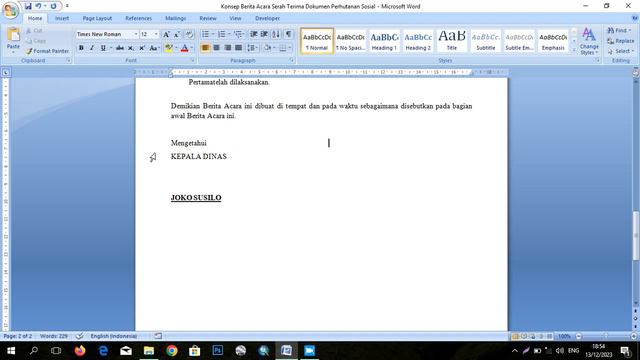Viewport: 640px width, 360px height.
Task: Apply Title style
Action: point(452,41)
